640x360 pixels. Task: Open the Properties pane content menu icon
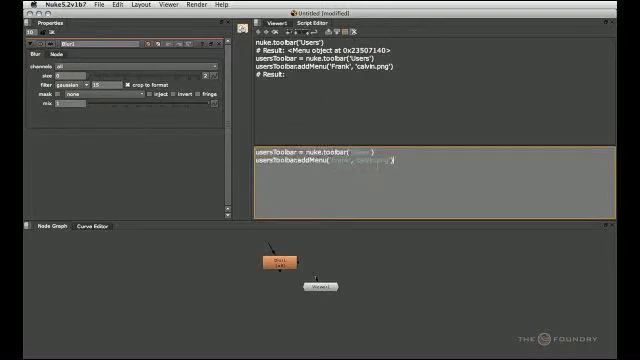[27, 23]
